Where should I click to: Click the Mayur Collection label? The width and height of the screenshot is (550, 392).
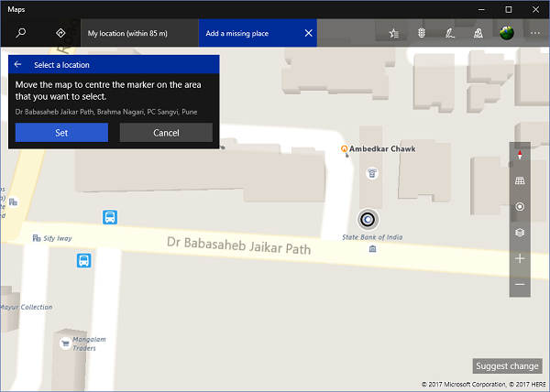tap(27, 307)
